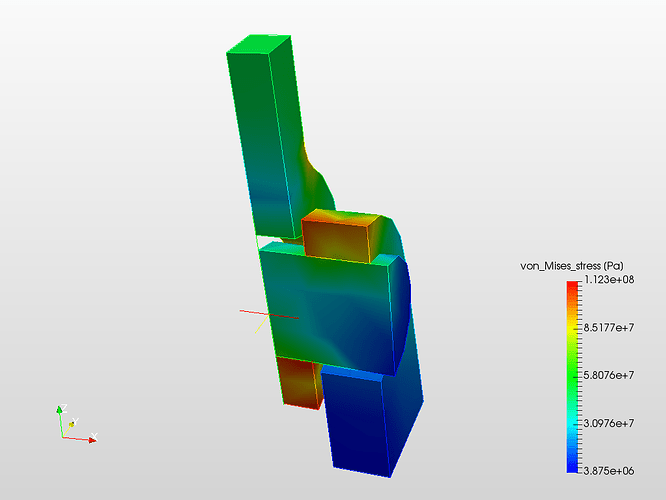Image resolution: width=666 pixels, height=500 pixels.
Task: Click the 3.0976e+7 legend label
Action: pyautogui.click(x=609, y=423)
